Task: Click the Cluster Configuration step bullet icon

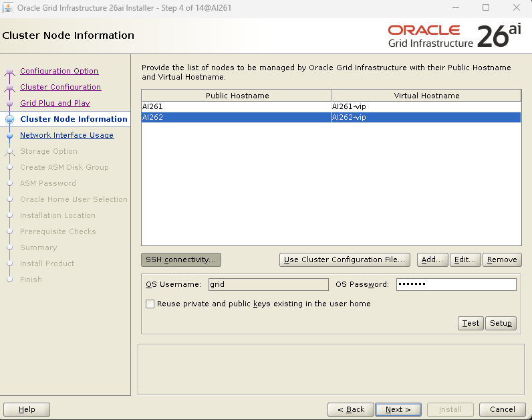Action: (9, 88)
